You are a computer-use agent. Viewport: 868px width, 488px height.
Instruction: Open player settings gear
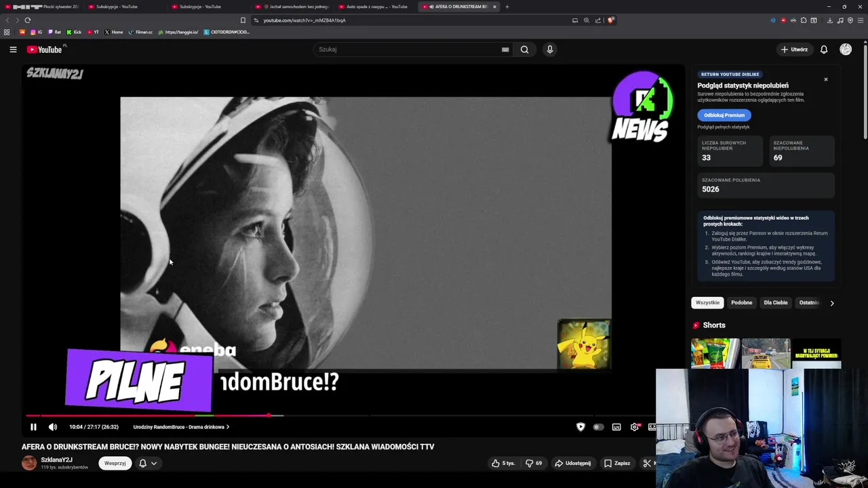(x=635, y=427)
